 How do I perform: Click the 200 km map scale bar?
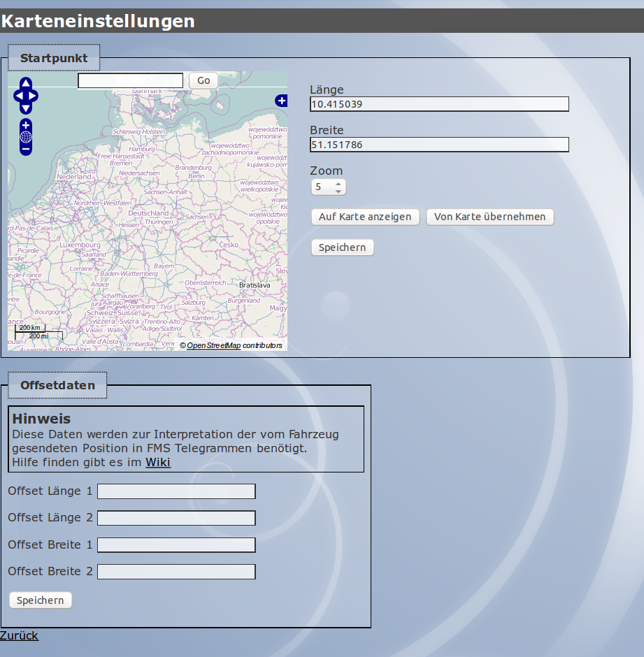pos(30,328)
